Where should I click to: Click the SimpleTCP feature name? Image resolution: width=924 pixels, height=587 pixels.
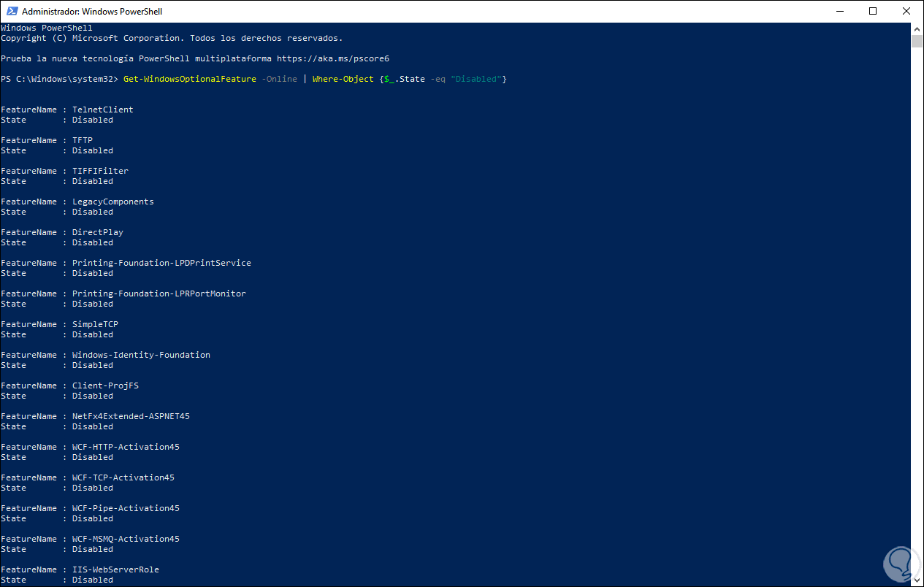95,324
